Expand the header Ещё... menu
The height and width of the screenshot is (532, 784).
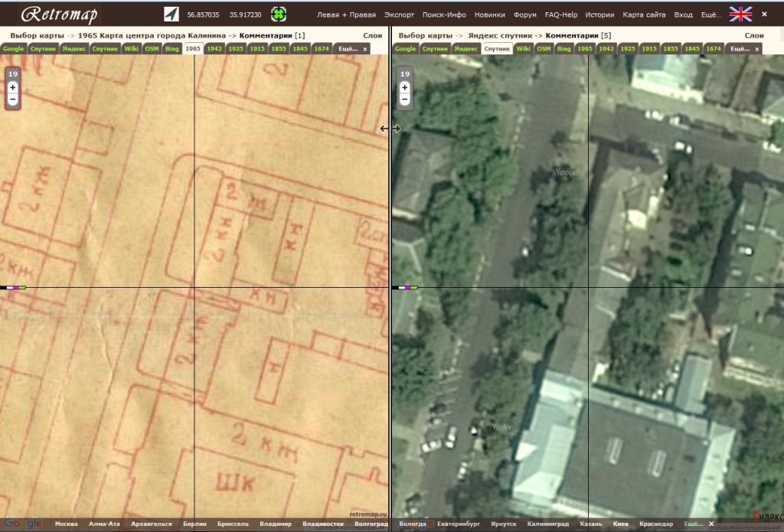point(711,15)
